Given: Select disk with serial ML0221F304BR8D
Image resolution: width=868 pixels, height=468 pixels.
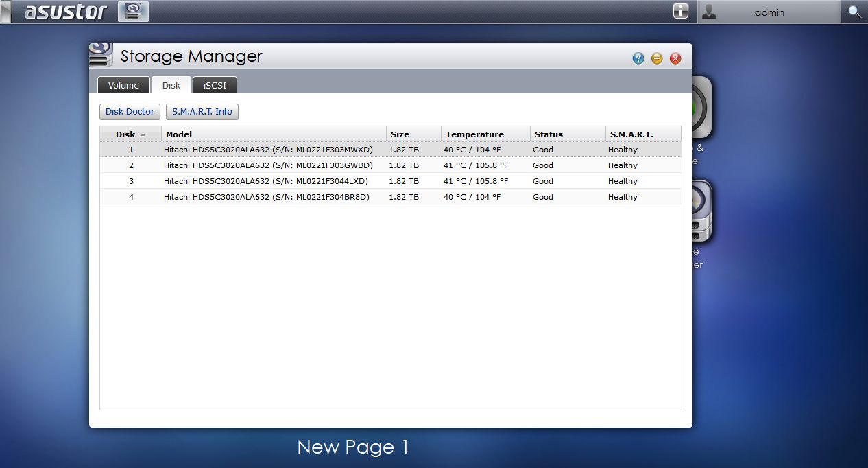Looking at the screenshot, I should pyautogui.click(x=391, y=197).
